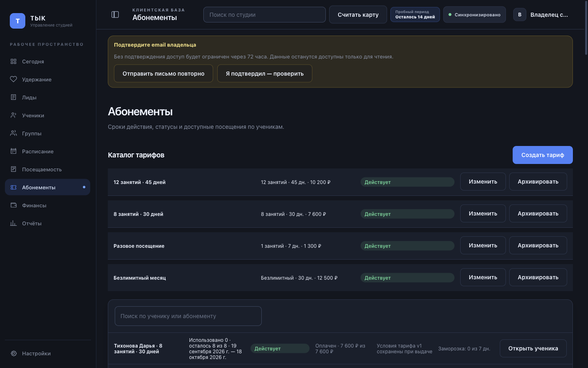Screen dimensions: 588x368
Task: Open Сегодня dashboard icon in sidebar
Action: (x=13, y=61)
